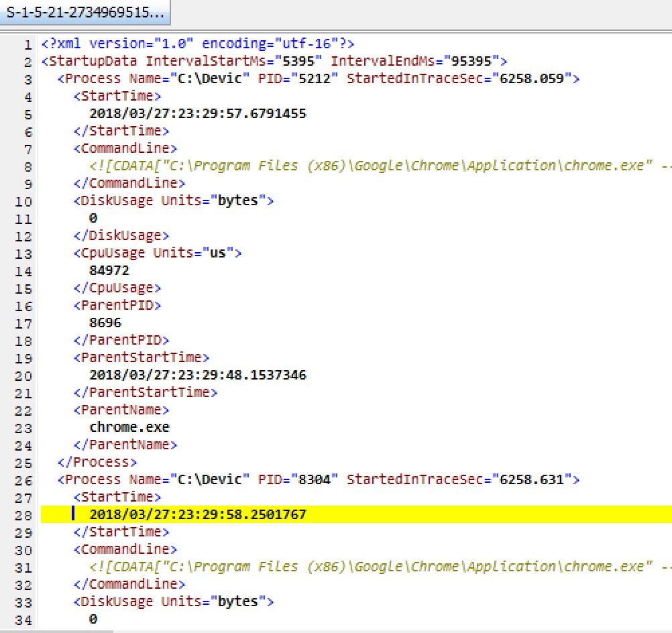Click Process Name "C:\Devic" on line 3

point(209,79)
